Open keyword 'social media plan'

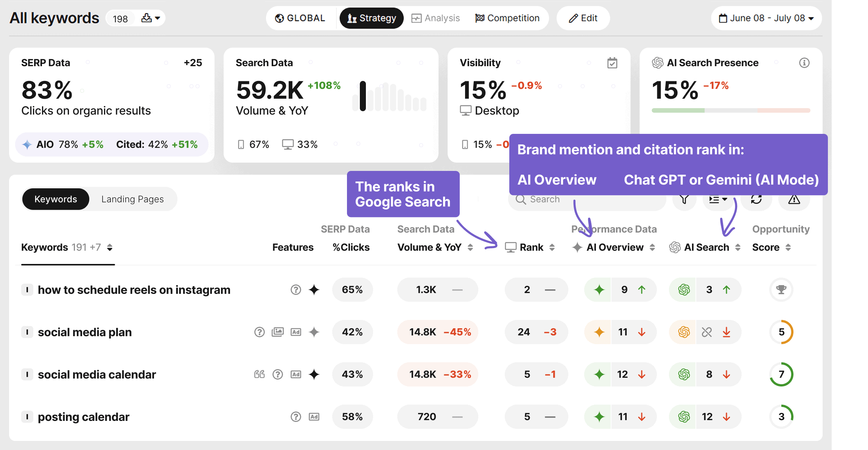(85, 332)
